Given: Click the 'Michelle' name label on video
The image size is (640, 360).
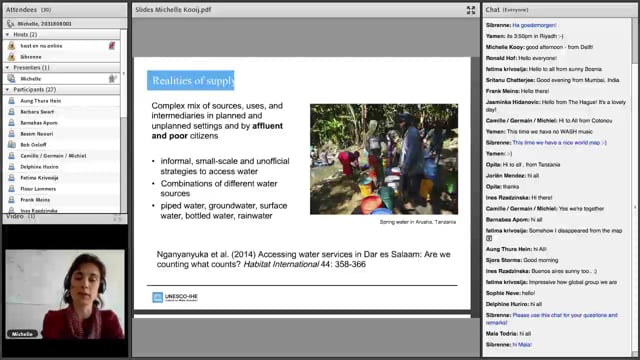Looking at the screenshot, I should [22, 334].
